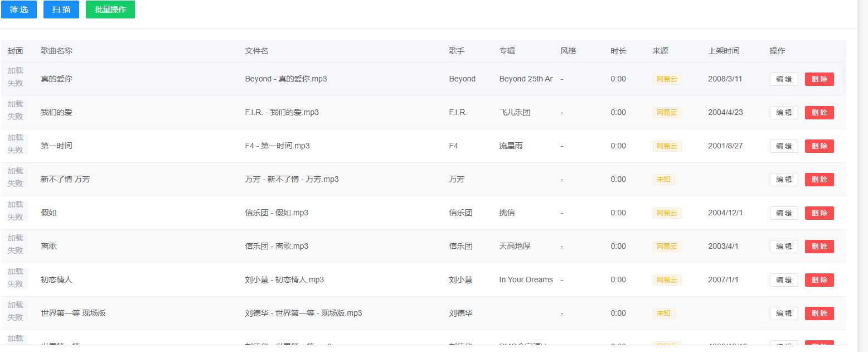The image size is (868, 352).
Task: Click album cell In Your Dreams
Action: (526, 279)
